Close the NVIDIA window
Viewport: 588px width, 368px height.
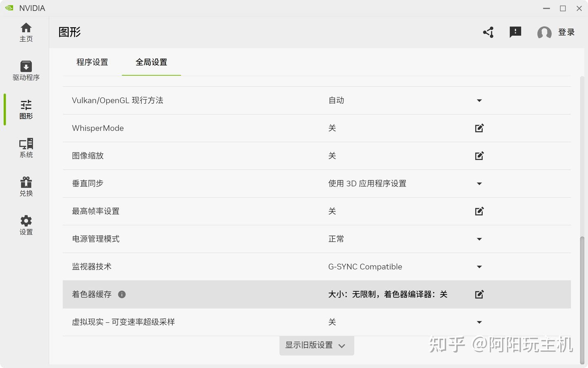tap(579, 8)
